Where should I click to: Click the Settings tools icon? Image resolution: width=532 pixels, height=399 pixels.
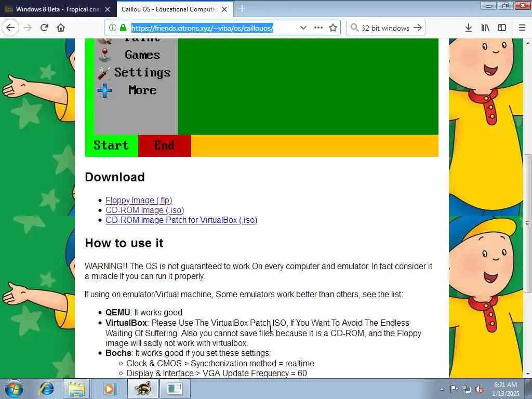coord(104,73)
